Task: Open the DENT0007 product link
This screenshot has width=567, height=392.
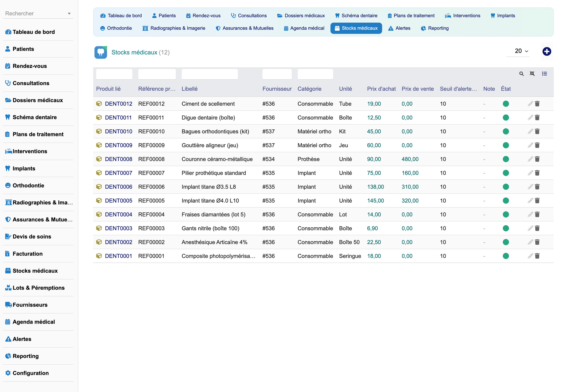Action: [119, 173]
